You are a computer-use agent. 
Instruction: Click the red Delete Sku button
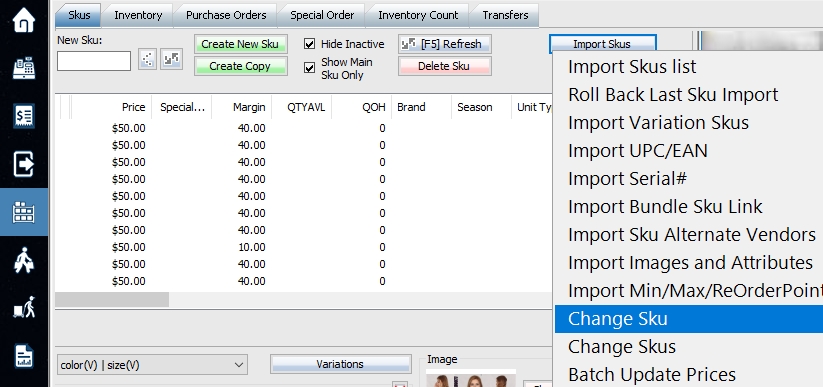click(445, 66)
